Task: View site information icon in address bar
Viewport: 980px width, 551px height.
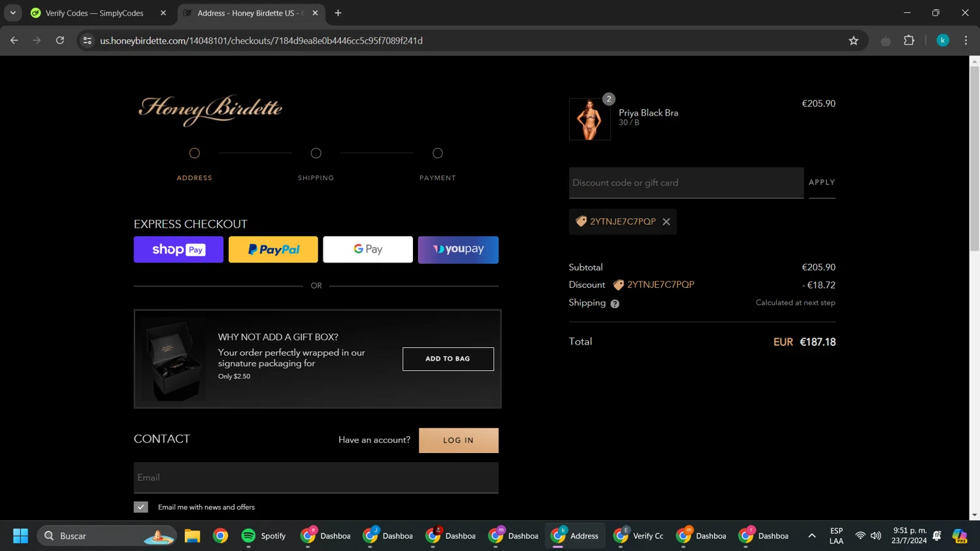Action: point(88,40)
